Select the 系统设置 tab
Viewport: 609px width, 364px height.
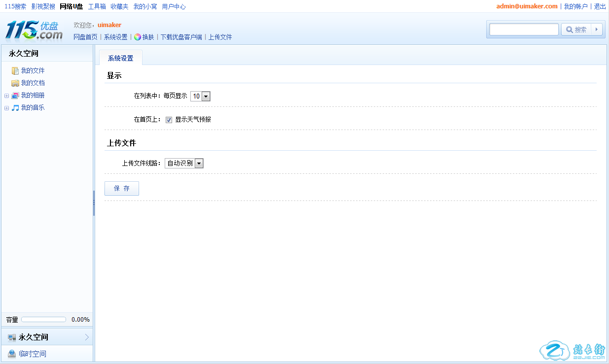click(x=121, y=58)
